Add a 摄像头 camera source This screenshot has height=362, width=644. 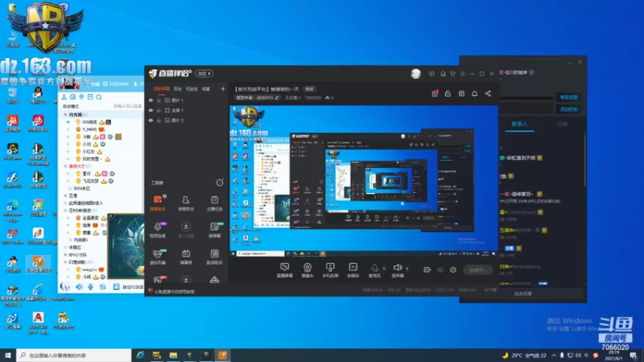(x=308, y=270)
